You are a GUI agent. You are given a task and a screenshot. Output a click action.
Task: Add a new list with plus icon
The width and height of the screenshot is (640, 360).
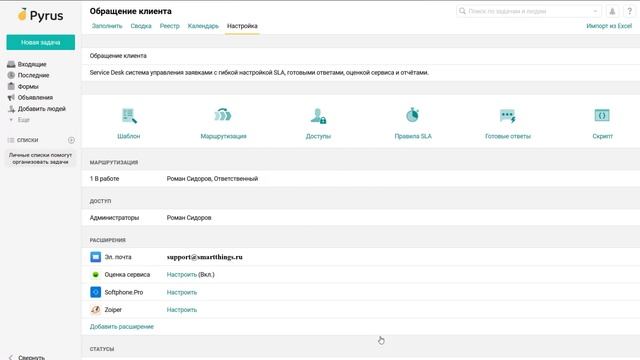pos(71,140)
